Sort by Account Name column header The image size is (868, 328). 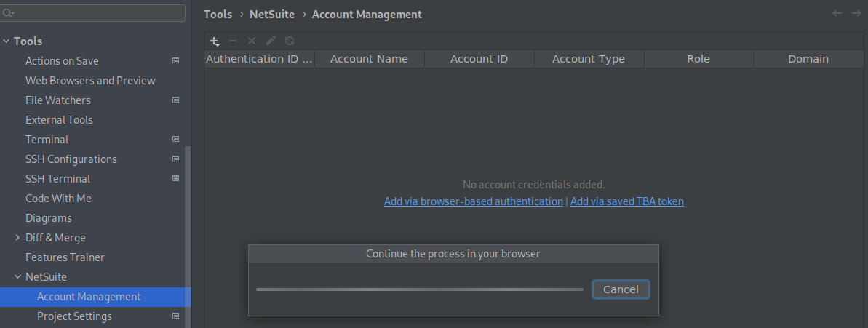point(369,59)
